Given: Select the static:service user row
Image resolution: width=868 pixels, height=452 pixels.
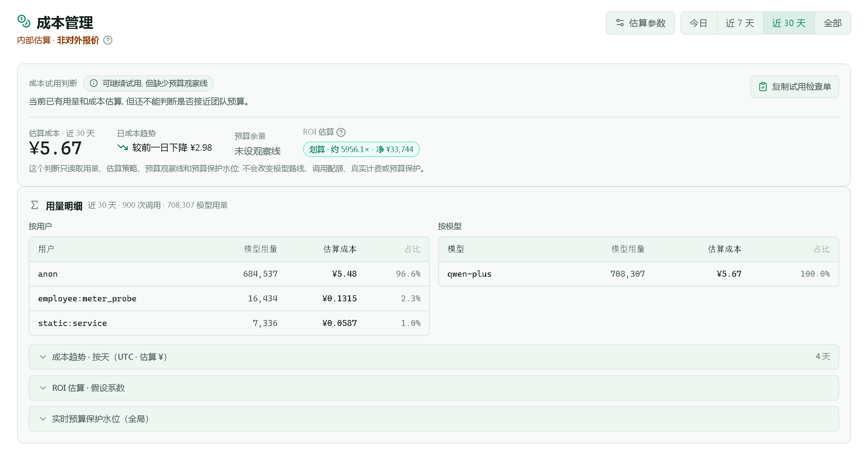Looking at the screenshot, I should (x=229, y=323).
